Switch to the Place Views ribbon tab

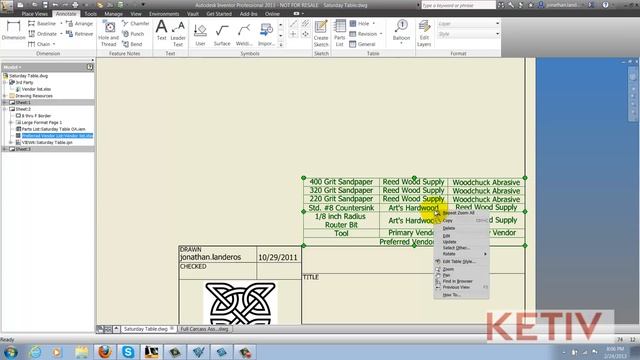click(x=34, y=14)
